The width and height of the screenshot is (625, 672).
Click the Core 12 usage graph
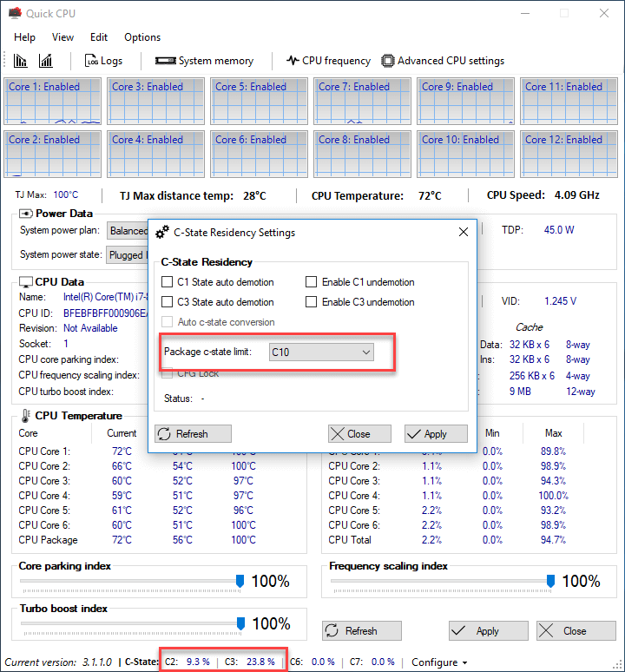coord(568,154)
